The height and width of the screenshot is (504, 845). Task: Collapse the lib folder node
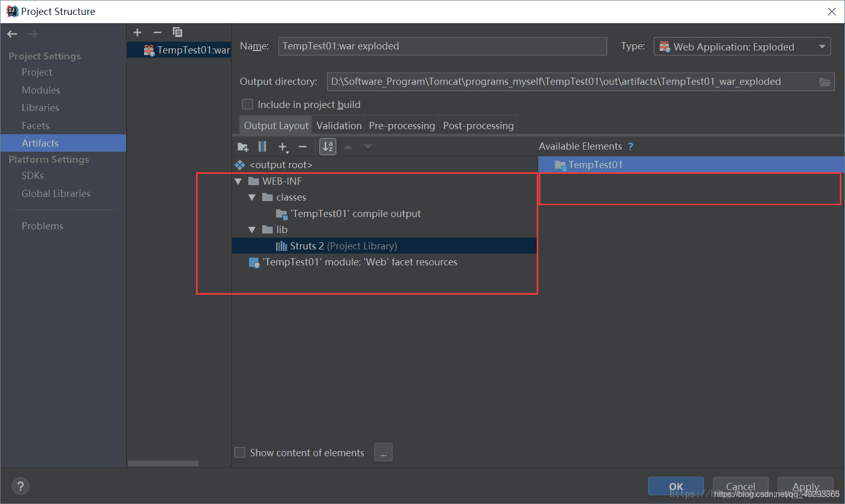[x=252, y=229]
